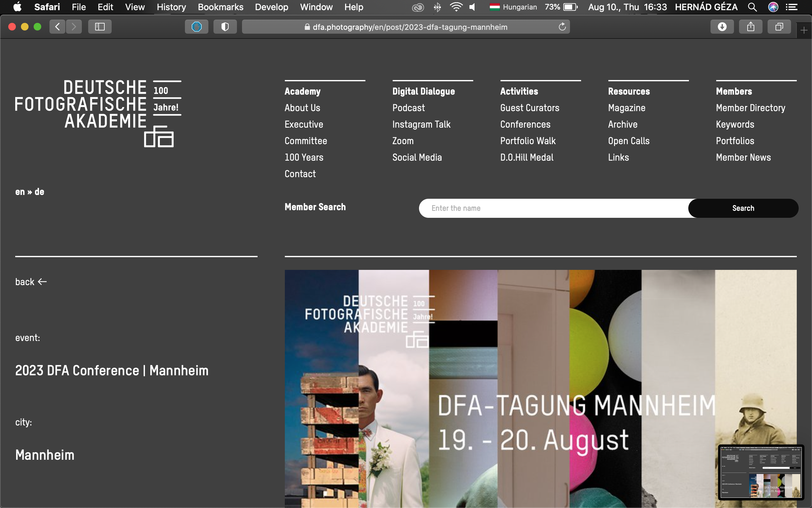The image size is (812, 508).
Task: Open the Links page under Resources
Action: pos(619,157)
